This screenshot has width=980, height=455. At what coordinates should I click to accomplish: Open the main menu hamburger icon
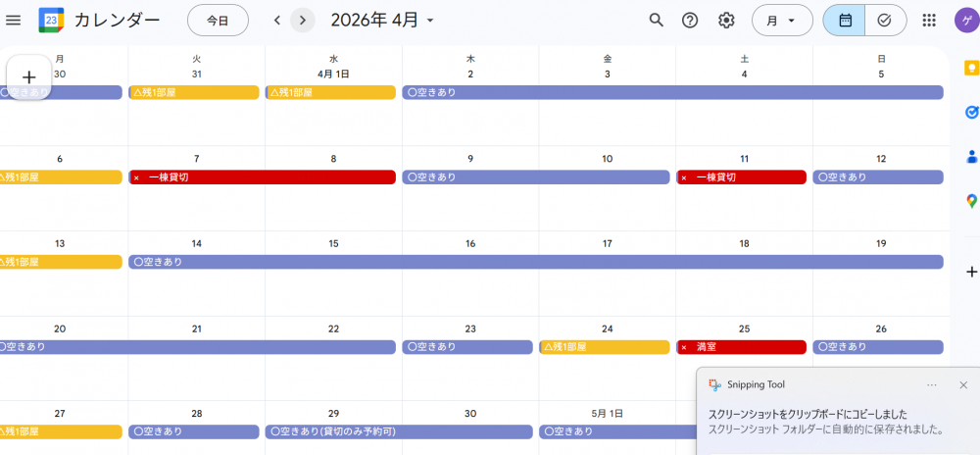pyautogui.click(x=14, y=20)
